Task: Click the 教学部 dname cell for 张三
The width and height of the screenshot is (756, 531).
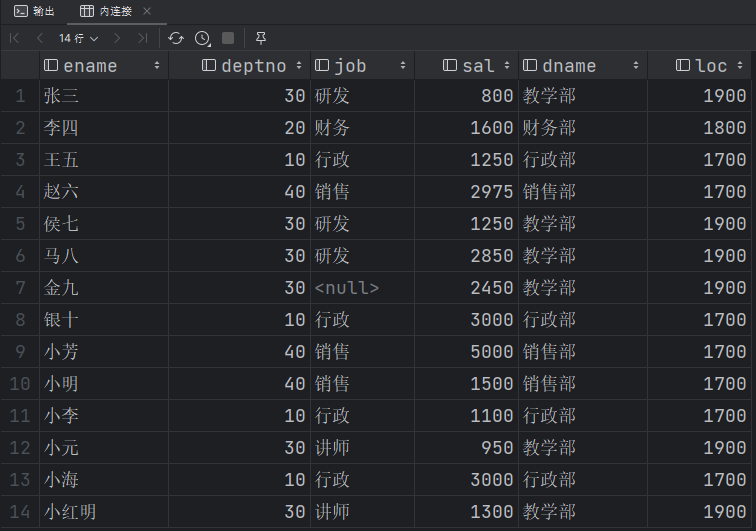Action: (583, 95)
